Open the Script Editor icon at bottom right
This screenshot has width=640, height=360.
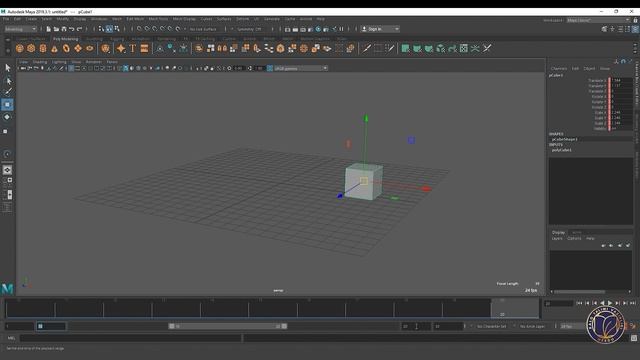633,338
